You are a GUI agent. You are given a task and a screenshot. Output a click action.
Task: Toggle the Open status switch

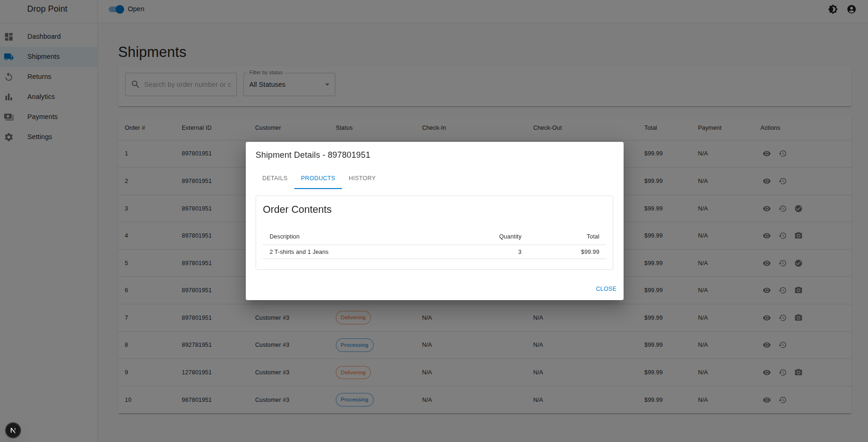(116, 9)
